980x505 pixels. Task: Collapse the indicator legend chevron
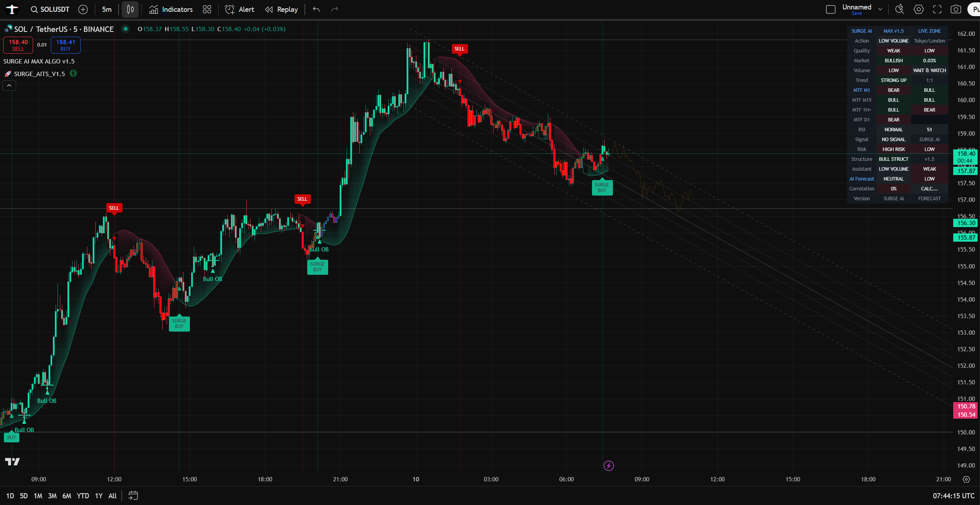point(9,85)
